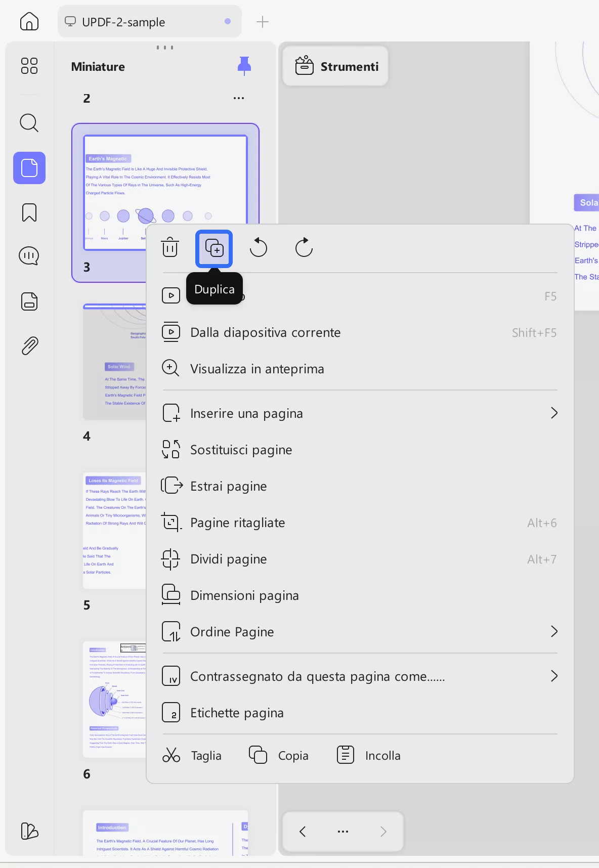The image size is (599, 868).
Task: Click Incolla to paste page
Action: click(x=369, y=755)
